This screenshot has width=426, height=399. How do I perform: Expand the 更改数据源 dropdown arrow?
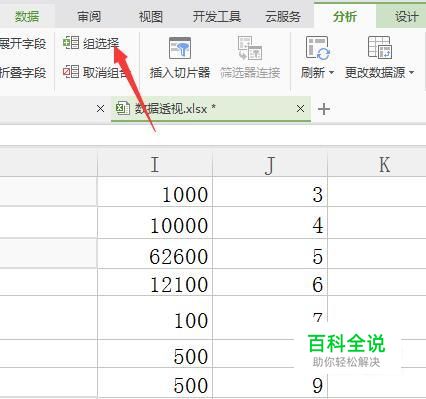pos(411,72)
